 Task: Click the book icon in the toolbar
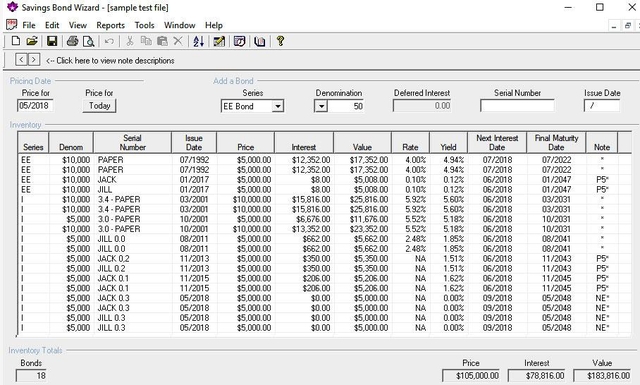(260, 41)
